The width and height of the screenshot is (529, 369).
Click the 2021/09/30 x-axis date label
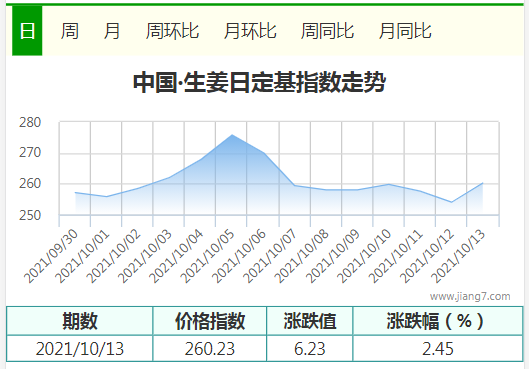coord(51,256)
